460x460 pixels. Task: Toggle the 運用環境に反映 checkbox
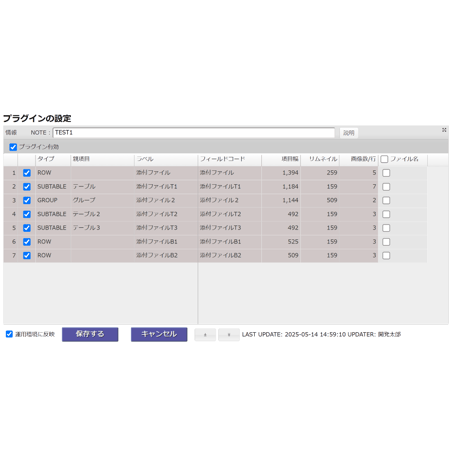tap(9, 334)
